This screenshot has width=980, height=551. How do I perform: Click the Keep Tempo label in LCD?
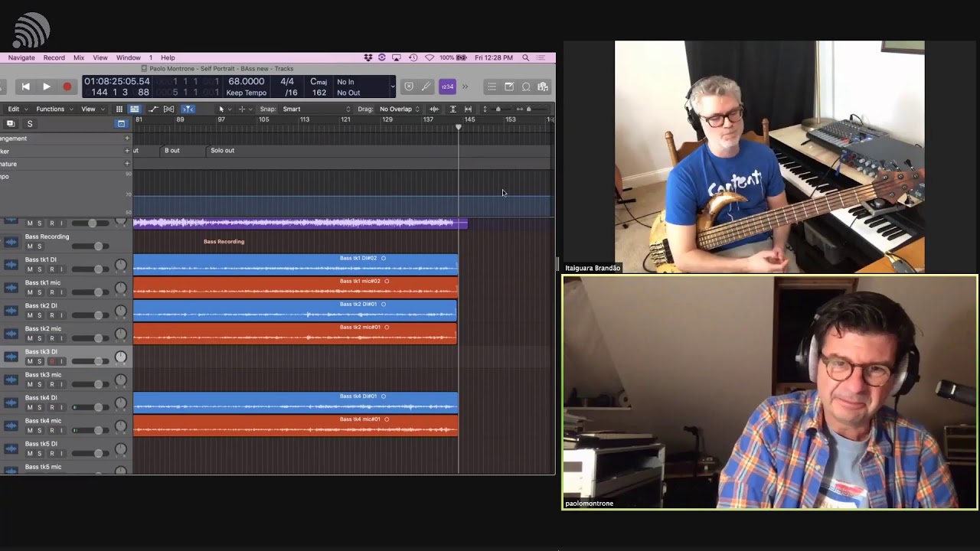point(247,93)
